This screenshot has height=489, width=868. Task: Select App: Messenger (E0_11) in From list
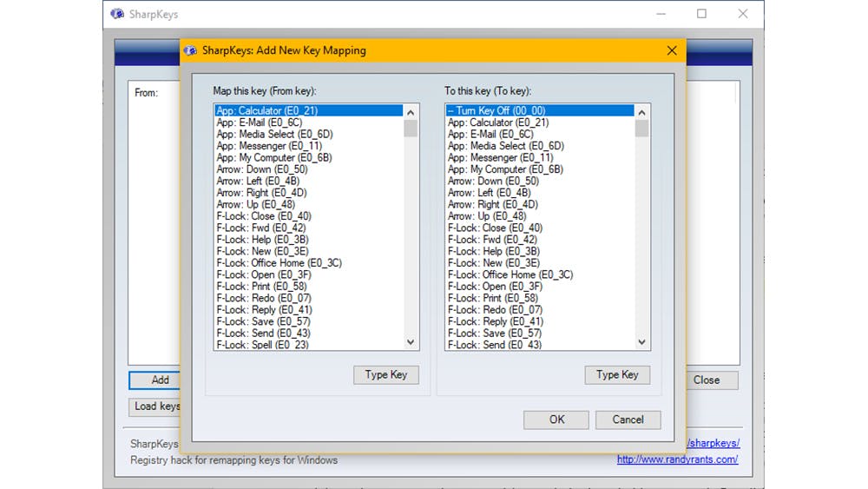(309, 146)
